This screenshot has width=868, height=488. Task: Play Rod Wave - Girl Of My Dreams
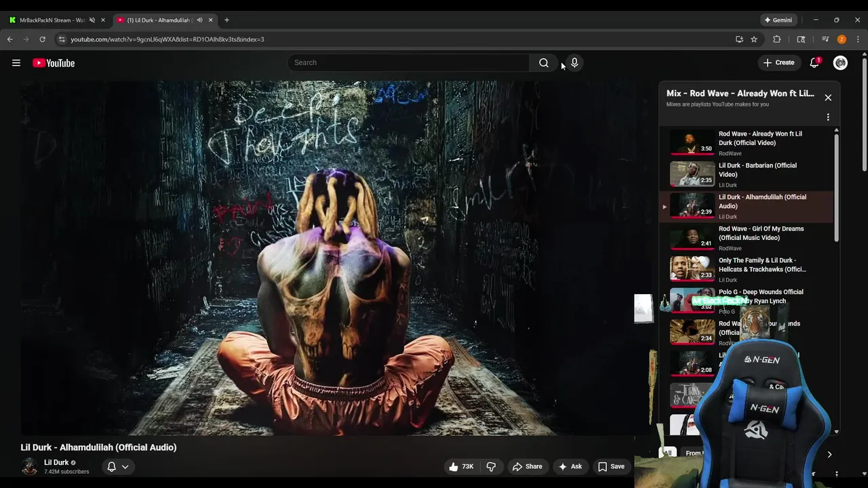pyautogui.click(x=747, y=238)
